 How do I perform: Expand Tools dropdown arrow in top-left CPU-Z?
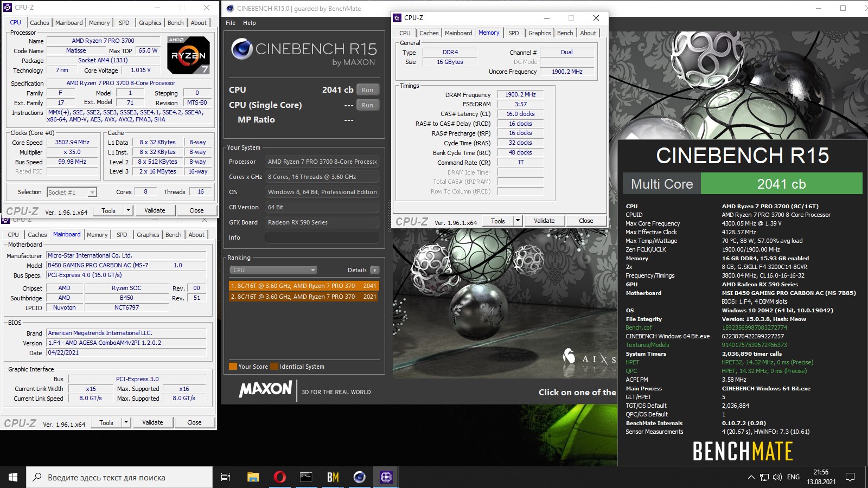coord(128,210)
